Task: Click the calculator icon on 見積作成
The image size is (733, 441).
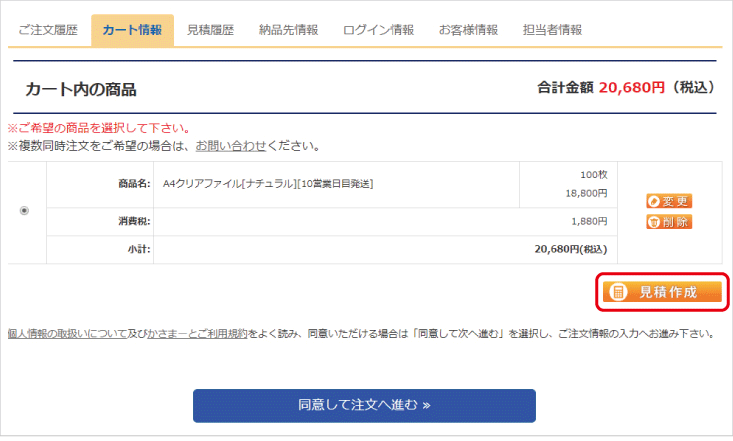Action: (x=618, y=292)
